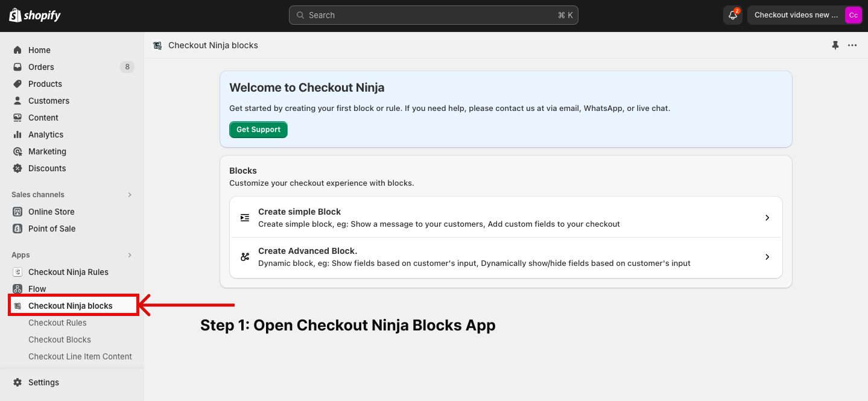This screenshot has height=401, width=868.
Task: Click the Discounts icon in sidebar
Action: (17, 168)
